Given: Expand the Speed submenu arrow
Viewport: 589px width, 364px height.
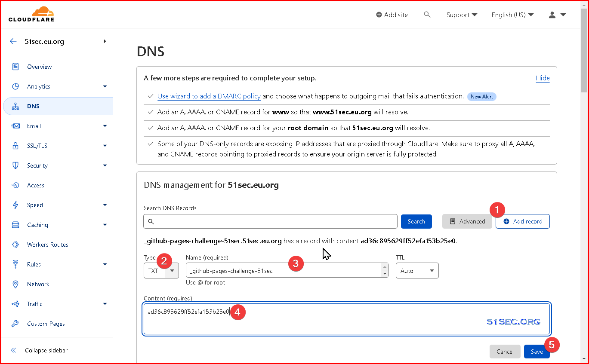Looking at the screenshot, I should coord(105,205).
